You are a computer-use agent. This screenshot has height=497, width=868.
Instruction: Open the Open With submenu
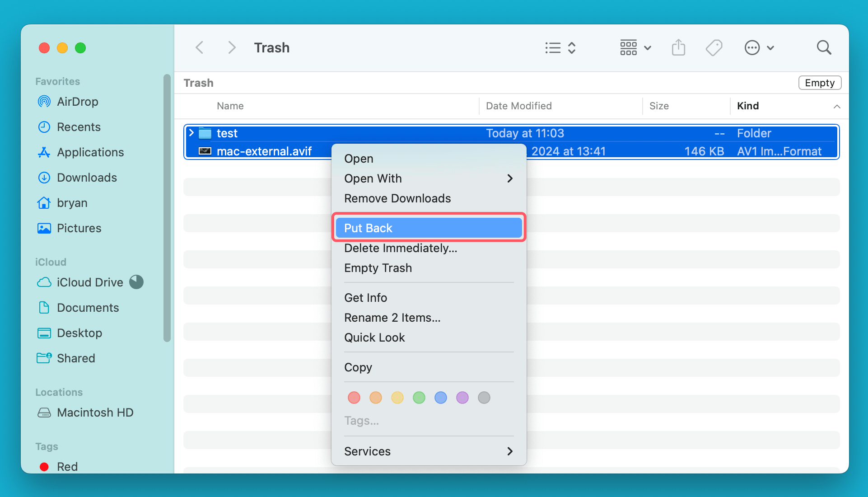[x=373, y=178]
